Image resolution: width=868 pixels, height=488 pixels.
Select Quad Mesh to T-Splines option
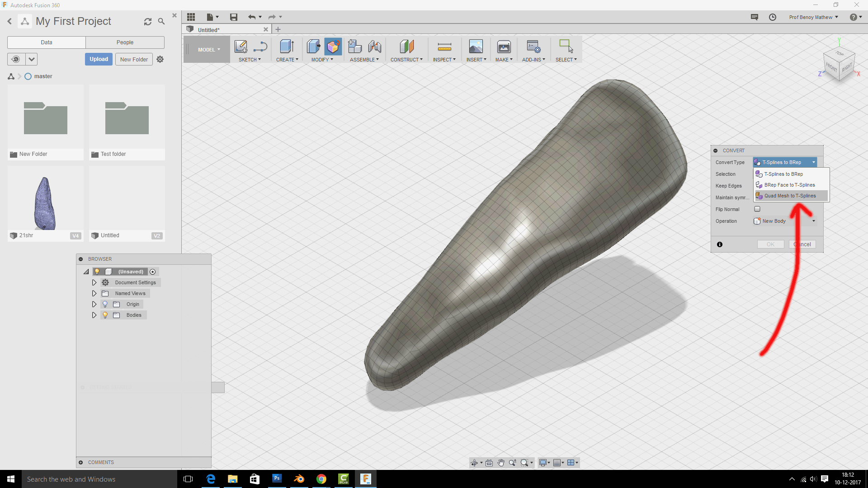click(x=790, y=196)
